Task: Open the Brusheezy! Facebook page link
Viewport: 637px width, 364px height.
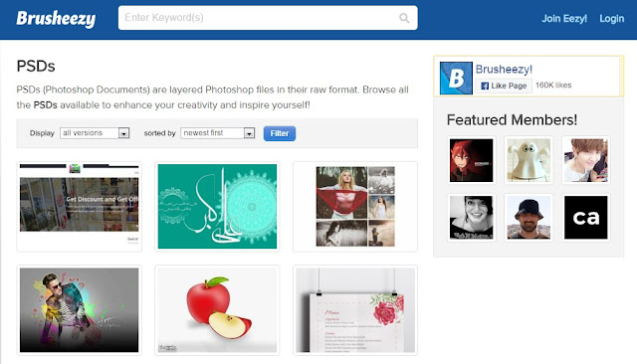Action: 504,70
